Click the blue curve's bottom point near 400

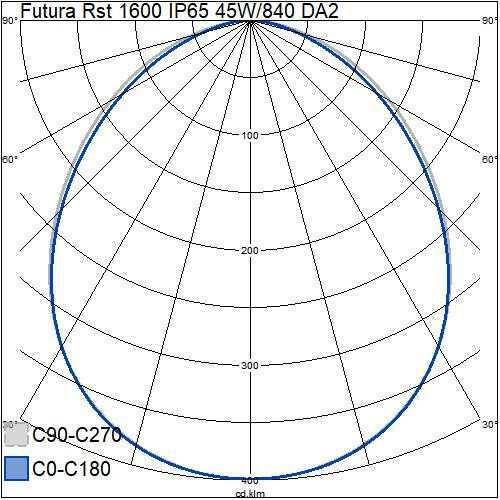click(250, 478)
